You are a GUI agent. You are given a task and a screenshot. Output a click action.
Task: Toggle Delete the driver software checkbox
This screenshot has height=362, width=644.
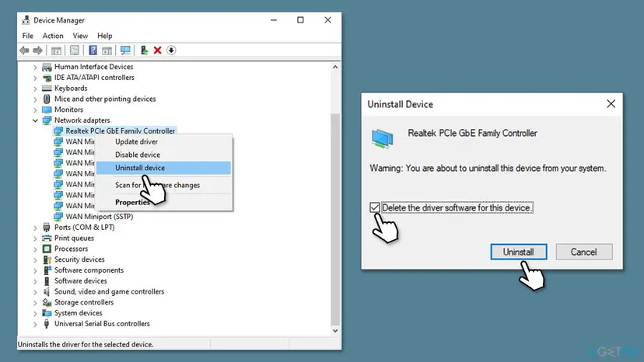coord(374,207)
